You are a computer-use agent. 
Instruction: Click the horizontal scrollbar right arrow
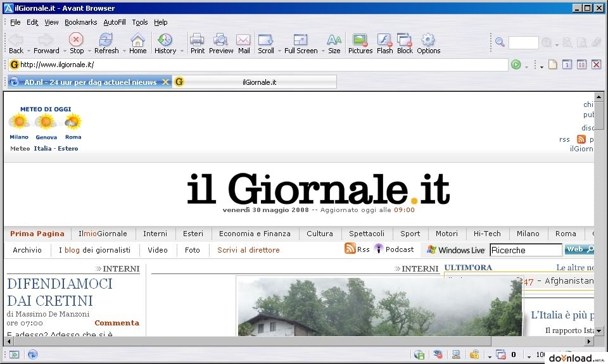589,341
